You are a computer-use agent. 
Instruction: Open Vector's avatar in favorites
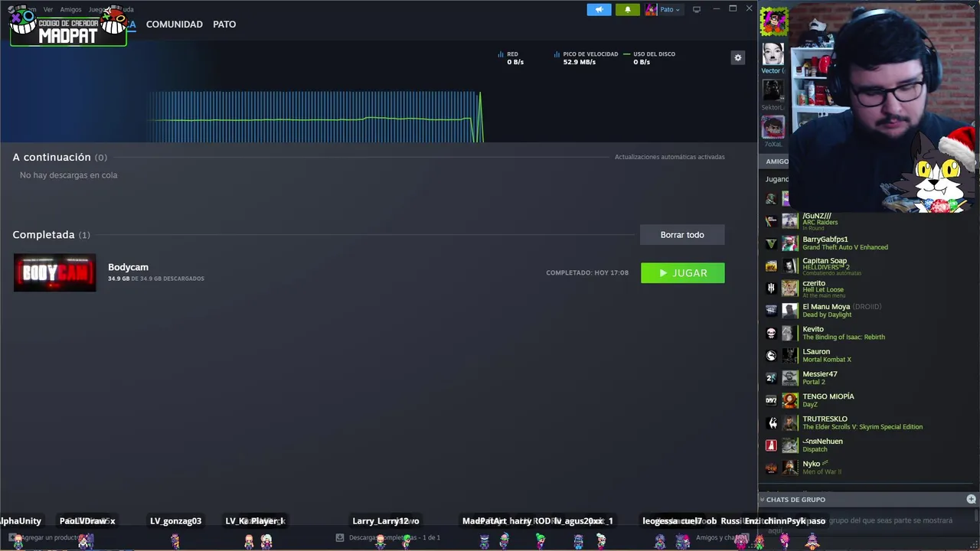pyautogui.click(x=773, y=54)
